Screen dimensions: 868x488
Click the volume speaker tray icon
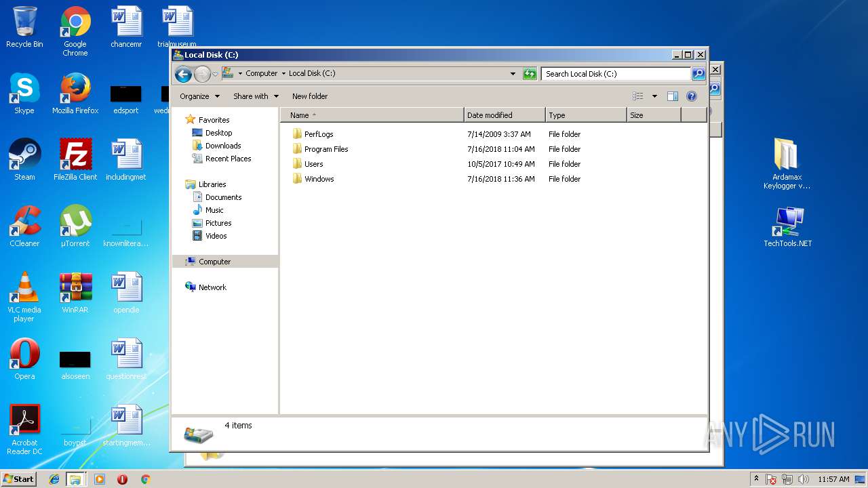tap(804, 479)
